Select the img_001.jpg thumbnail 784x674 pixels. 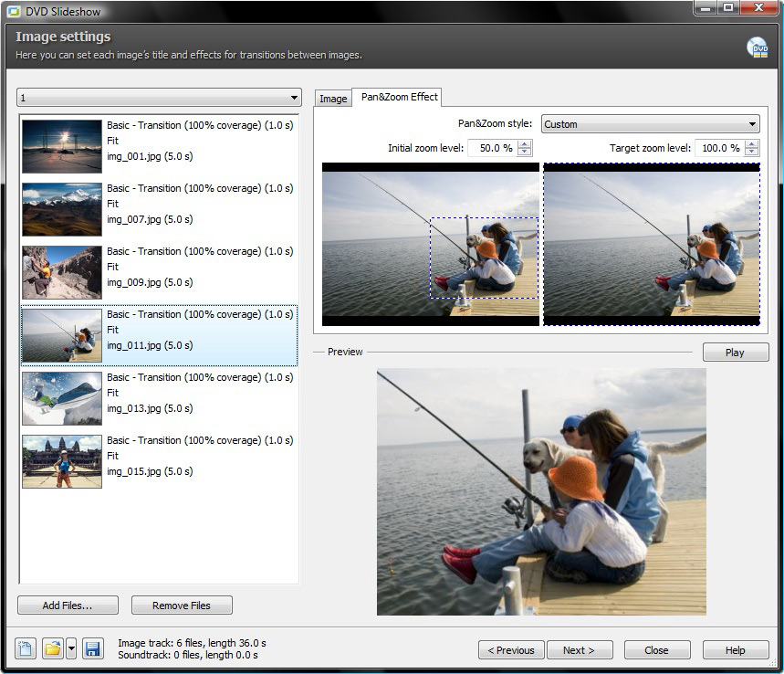point(61,147)
